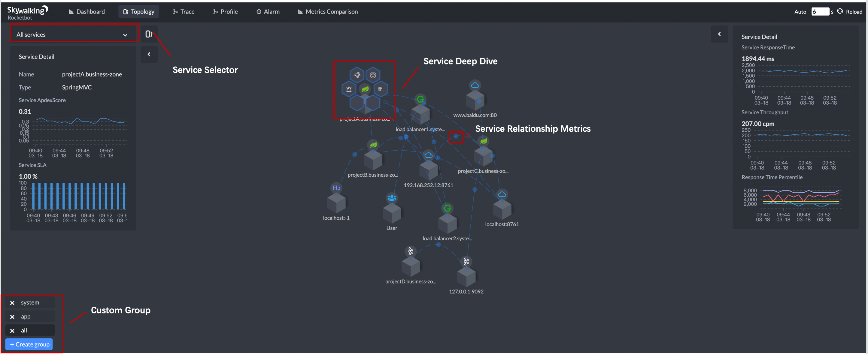Collapse the left Service Detail panel

coord(149,54)
